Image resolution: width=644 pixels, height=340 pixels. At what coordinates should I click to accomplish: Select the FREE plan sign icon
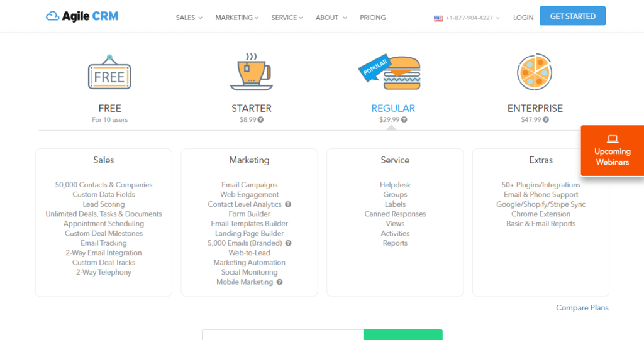109,72
